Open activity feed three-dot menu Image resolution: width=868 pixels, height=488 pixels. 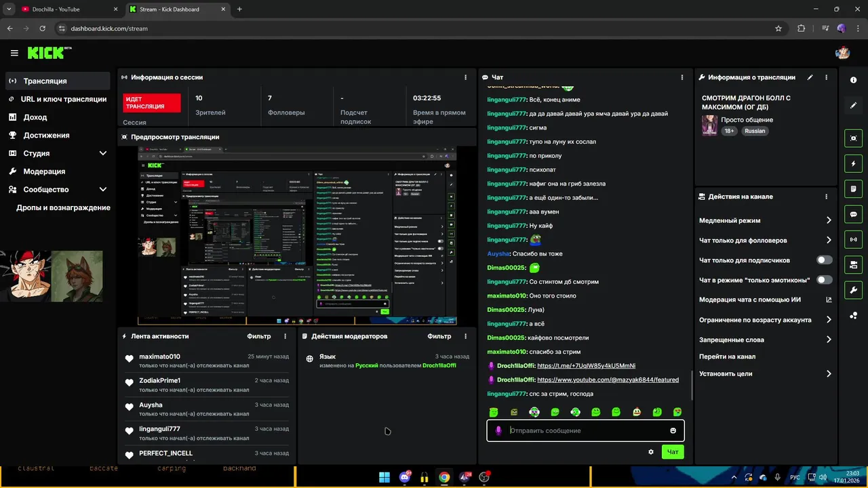pos(285,336)
